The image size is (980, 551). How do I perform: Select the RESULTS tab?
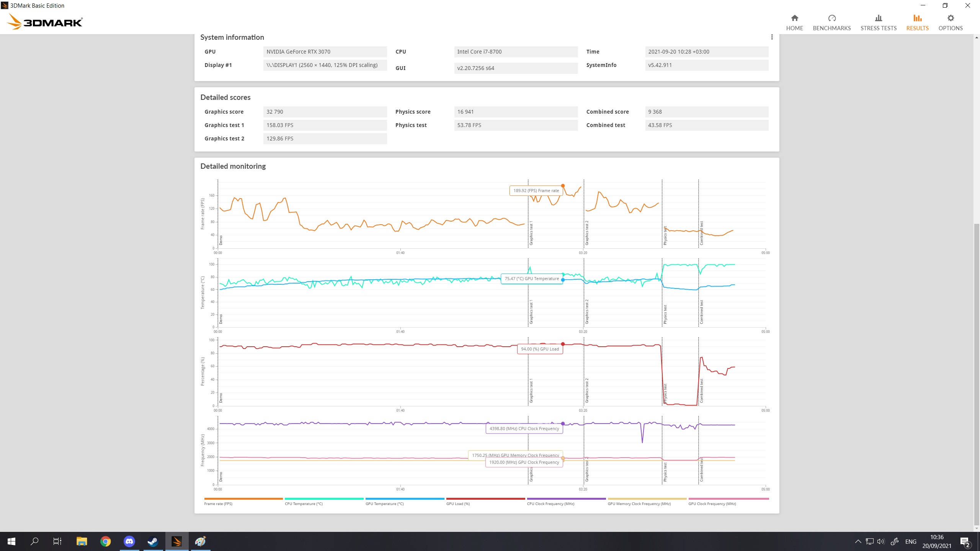(917, 23)
